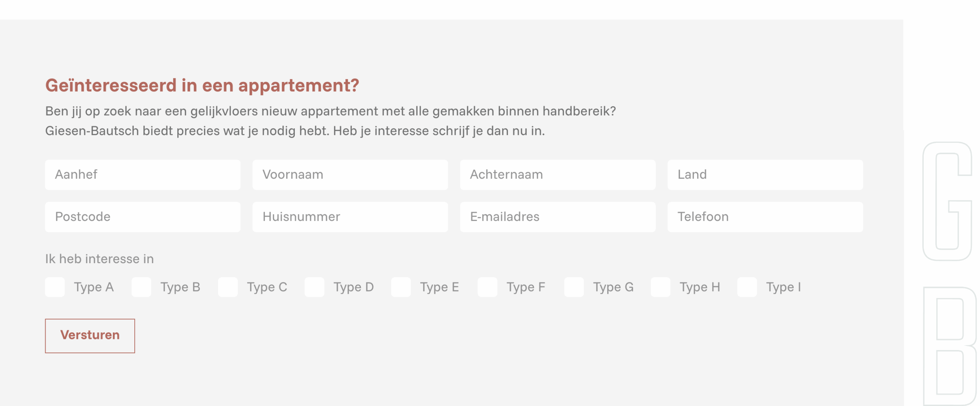This screenshot has height=406, width=980.
Task: Mark the Type H checkbox
Action: 660,287
